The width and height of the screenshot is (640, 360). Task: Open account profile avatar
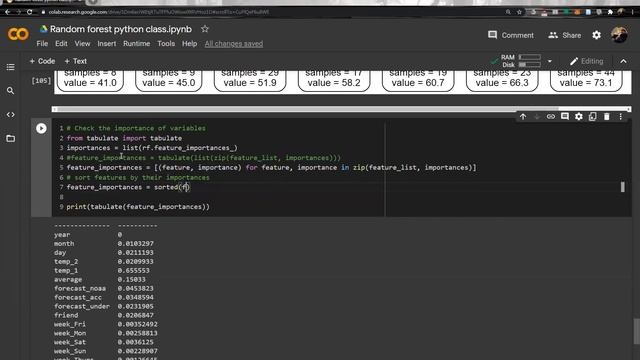[x=619, y=35]
